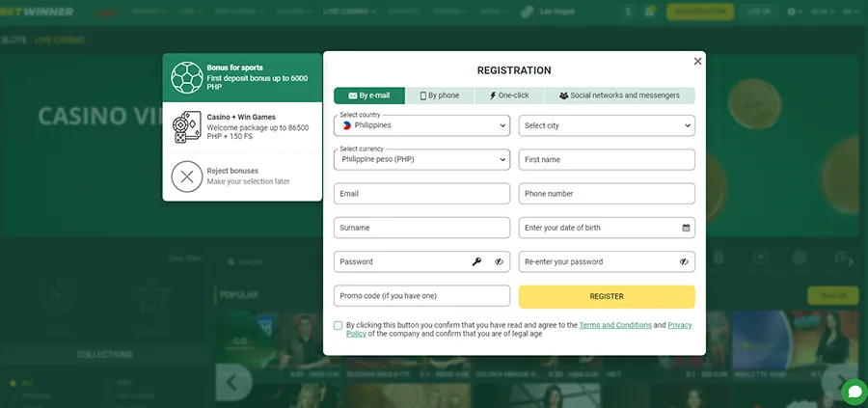
Task: Open the Terms and Conditions link
Action: click(615, 325)
